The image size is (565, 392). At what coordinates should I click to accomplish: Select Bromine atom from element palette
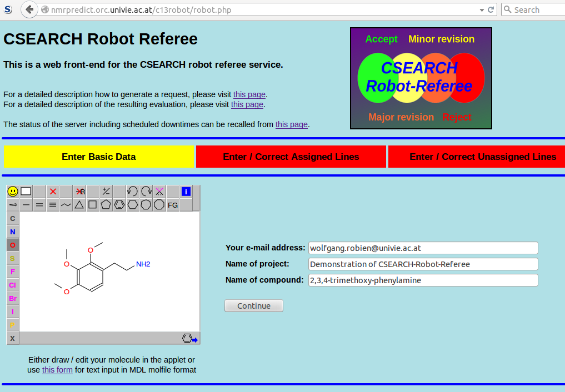click(13, 298)
